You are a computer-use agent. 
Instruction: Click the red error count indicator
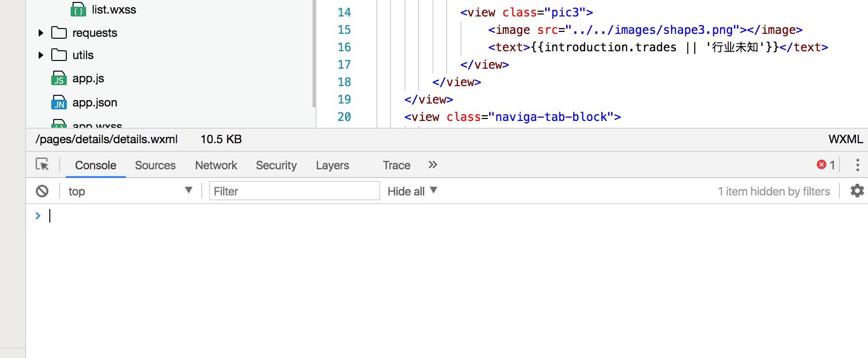[x=826, y=165]
